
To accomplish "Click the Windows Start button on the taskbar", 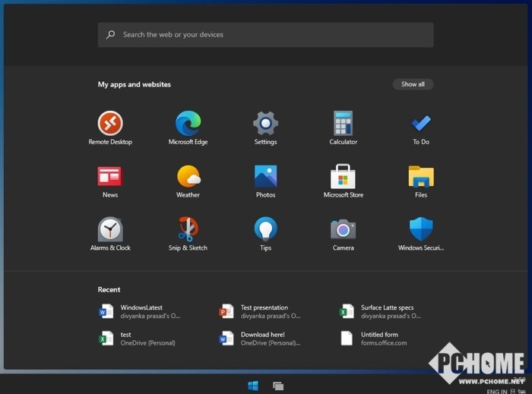I will [253, 386].
